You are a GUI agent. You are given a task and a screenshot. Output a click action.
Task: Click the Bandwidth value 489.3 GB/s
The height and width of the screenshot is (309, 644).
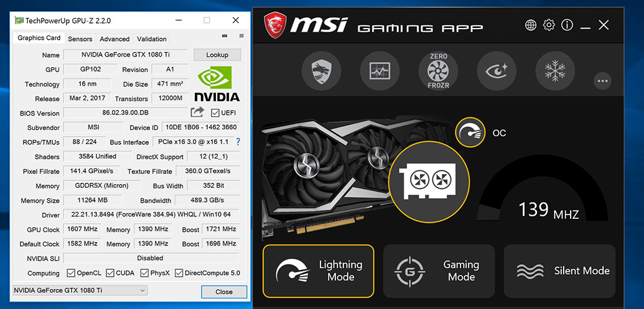[207, 200]
